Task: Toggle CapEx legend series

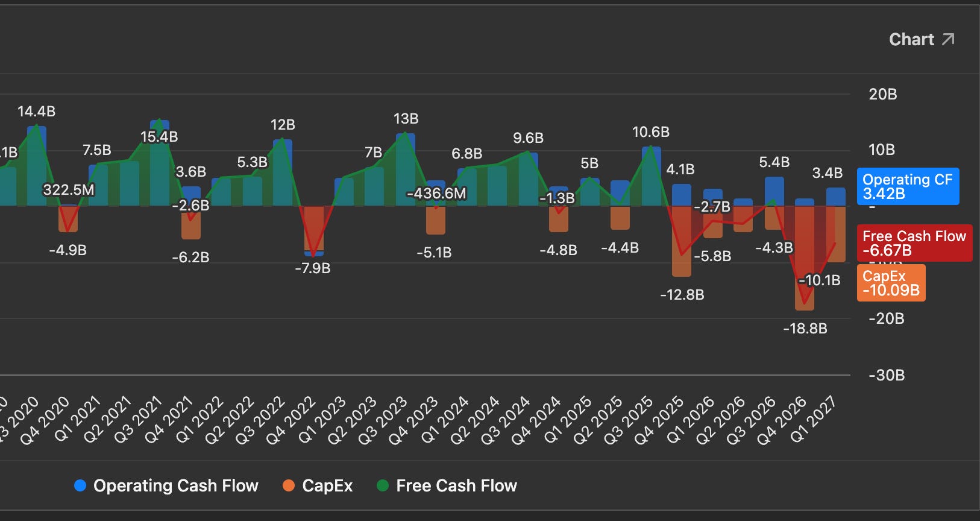Action: point(318,485)
